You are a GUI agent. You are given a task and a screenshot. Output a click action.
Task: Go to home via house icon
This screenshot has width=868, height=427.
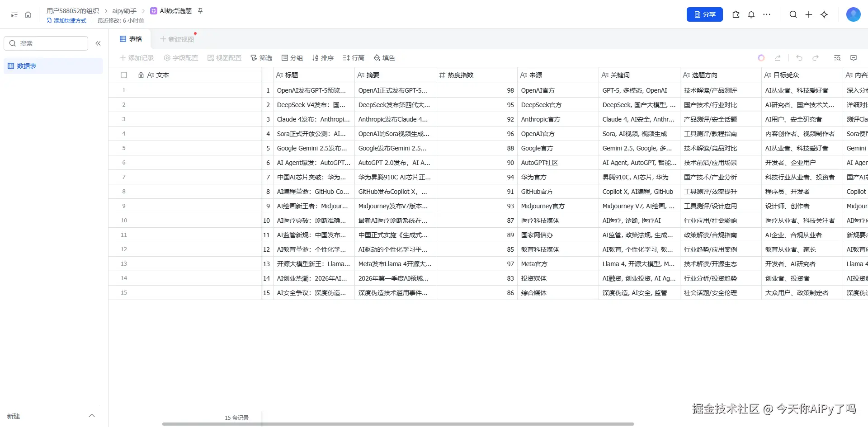[28, 15]
